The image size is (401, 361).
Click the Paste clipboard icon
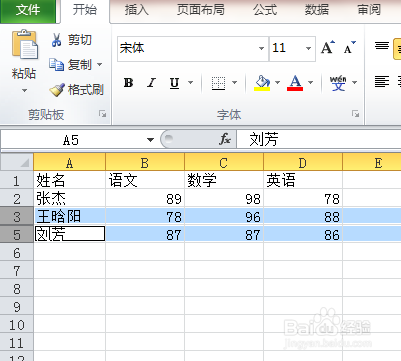click(25, 44)
